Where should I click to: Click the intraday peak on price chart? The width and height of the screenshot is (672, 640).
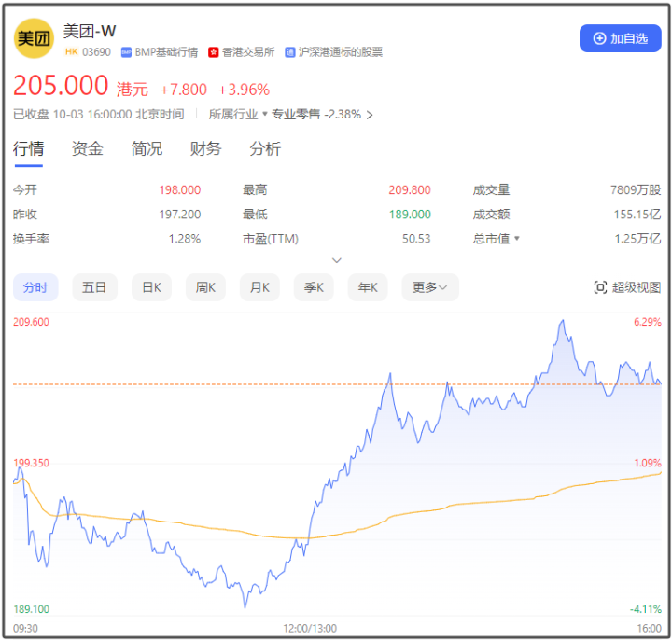pos(563,321)
